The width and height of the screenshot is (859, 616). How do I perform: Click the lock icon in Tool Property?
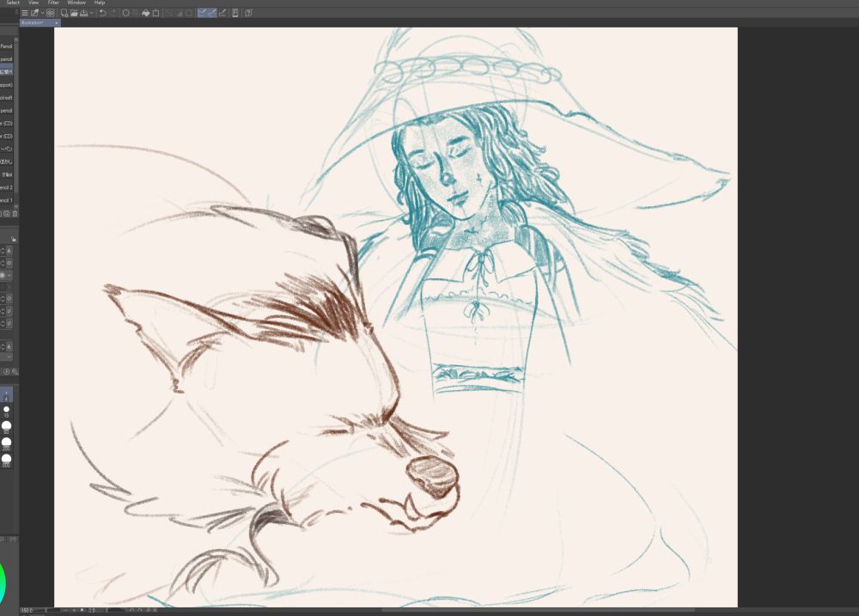(x=13, y=239)
